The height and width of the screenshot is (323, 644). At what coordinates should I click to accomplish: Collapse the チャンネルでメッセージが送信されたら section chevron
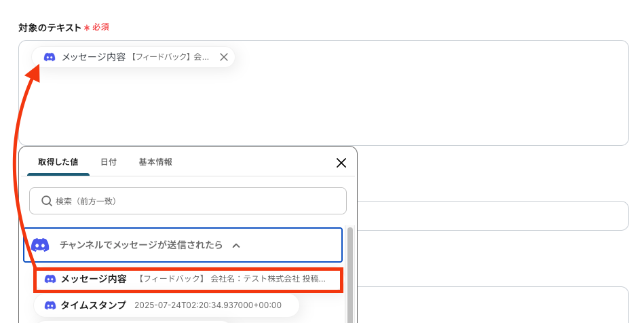pos(236,246)
